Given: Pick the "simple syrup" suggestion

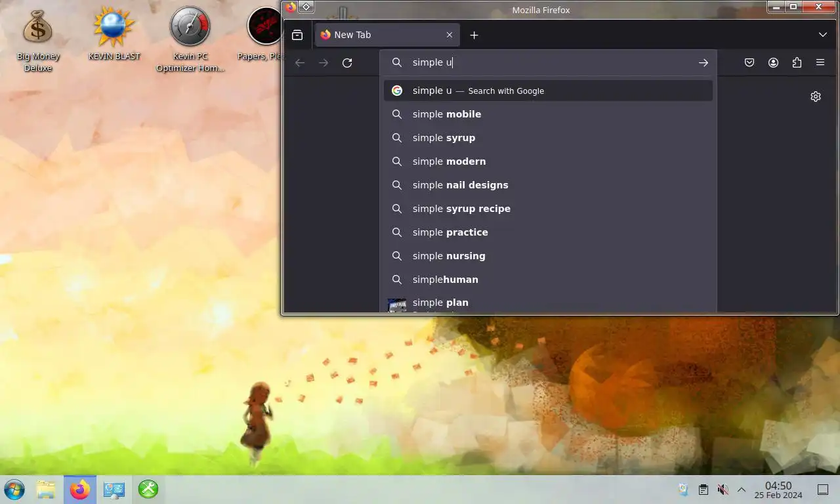Looking at the screenshot, I should 548,138.
